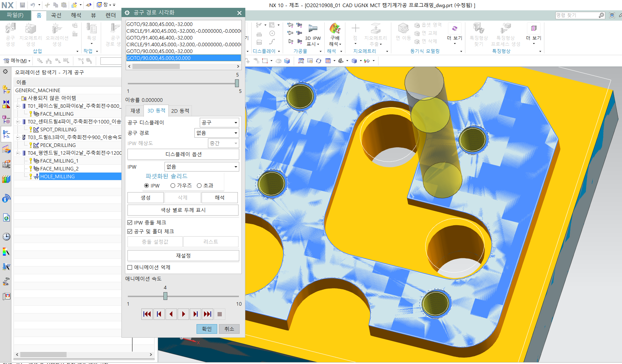Open the Roles sidebar icon at bottom
Viewport: 622px width, 364px height.
pyautogui.click(x=6, y=296)
